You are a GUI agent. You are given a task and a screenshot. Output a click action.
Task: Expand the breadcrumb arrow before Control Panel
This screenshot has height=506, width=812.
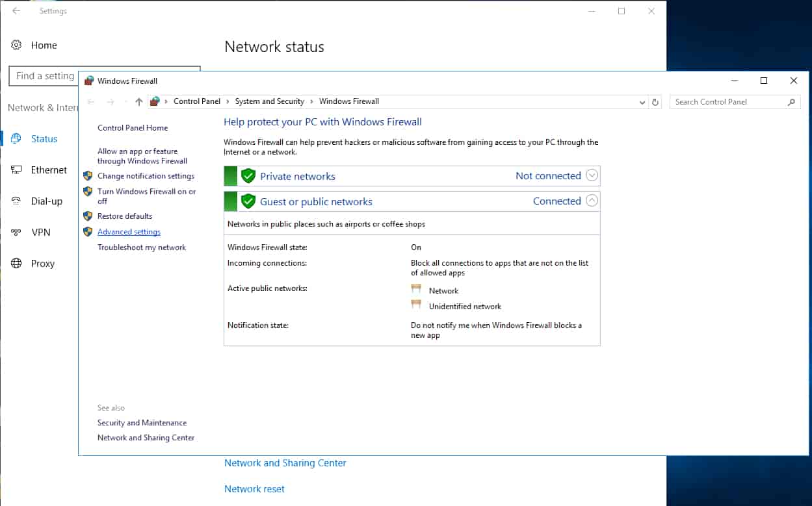click(166, 101)
